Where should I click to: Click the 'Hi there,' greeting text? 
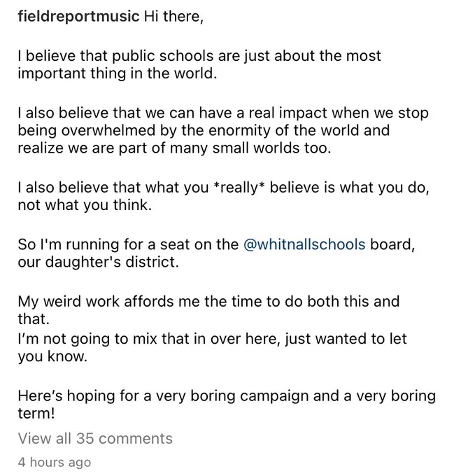coord(173,16)
